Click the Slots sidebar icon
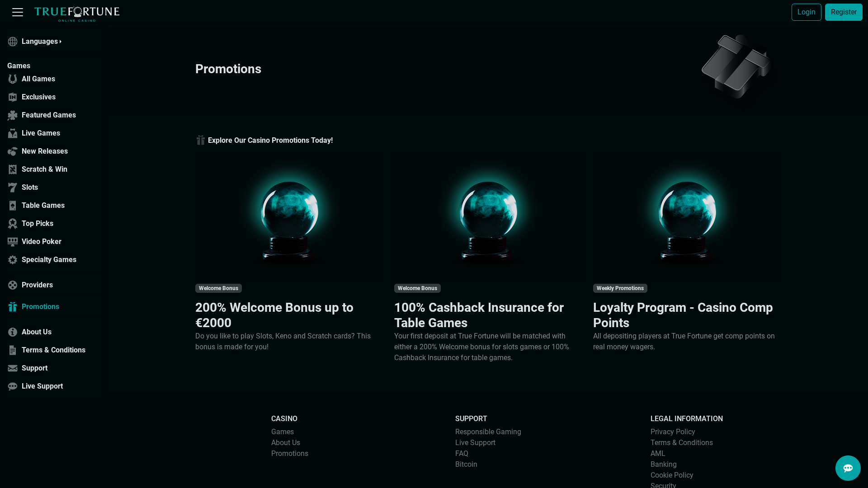 (x=13, y=188)
